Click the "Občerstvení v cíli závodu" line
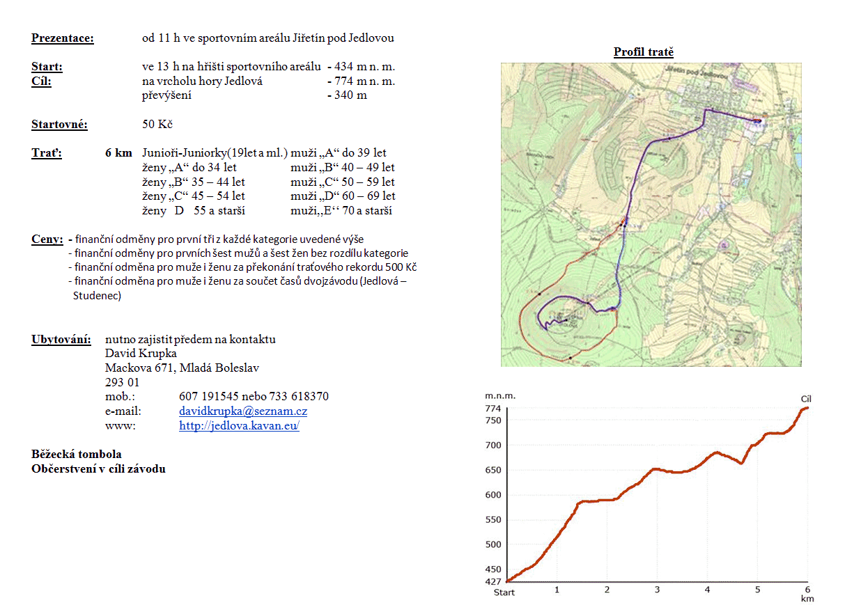The height and width of the screenshot is (607, 868). pos(98,468)
